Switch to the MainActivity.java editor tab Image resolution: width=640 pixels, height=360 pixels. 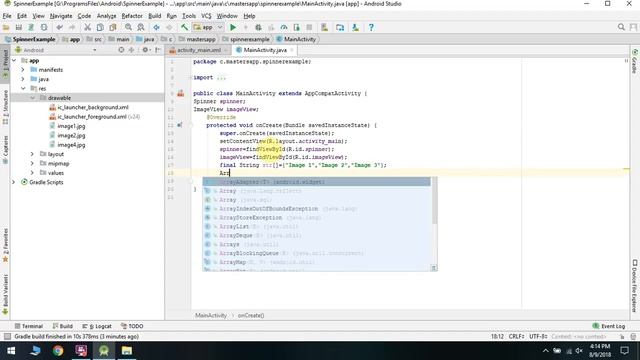pos(265,50)
